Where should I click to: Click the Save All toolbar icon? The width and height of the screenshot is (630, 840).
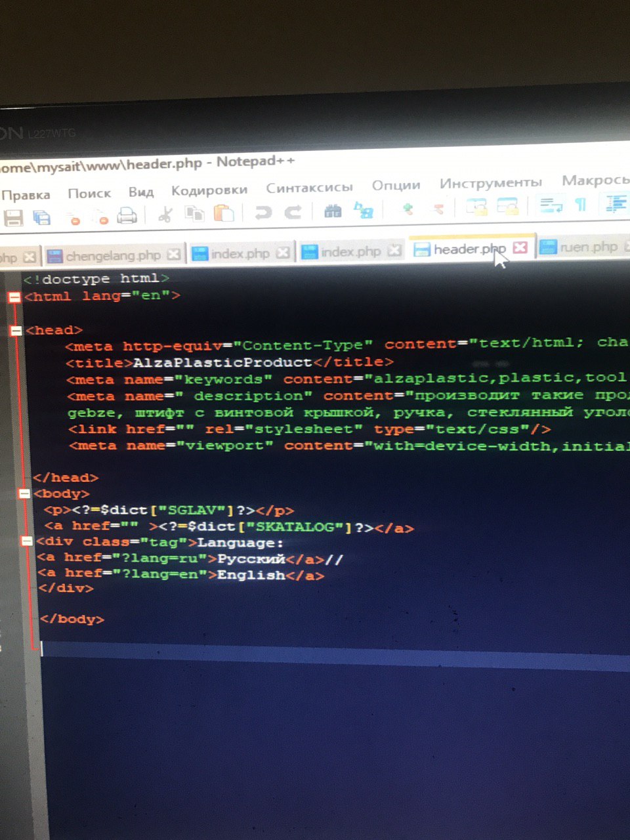(x=43, y=218)
